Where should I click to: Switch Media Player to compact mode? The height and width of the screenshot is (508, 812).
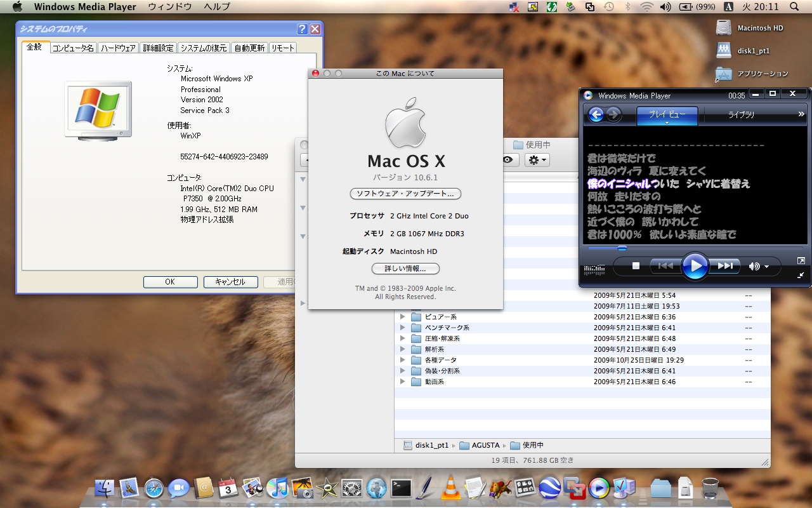point(801,275)
